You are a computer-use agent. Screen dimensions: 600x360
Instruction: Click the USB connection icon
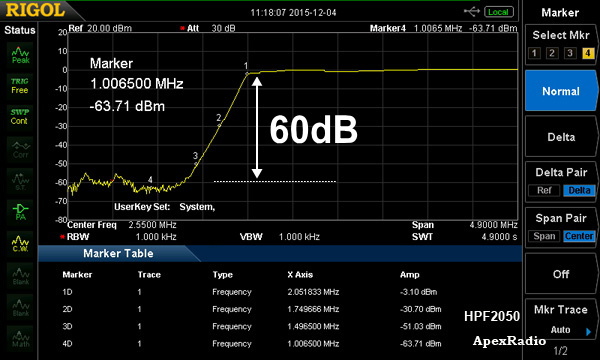[472, 11]
